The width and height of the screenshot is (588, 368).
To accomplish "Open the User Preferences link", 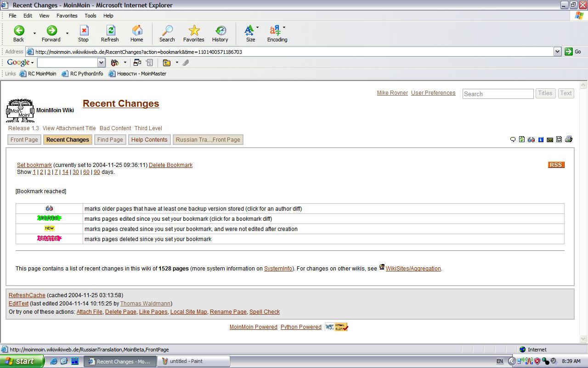I will pyautogui.click(x=433, y=93).
